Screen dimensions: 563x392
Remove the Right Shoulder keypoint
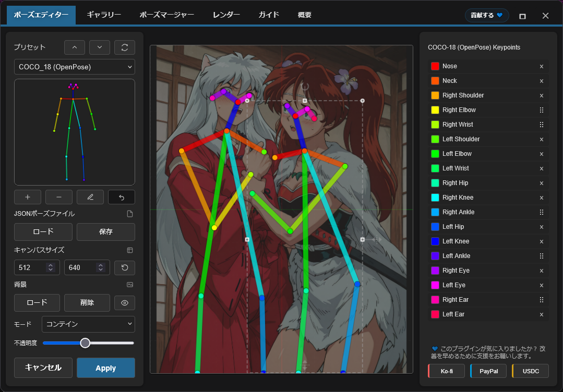point(542,95)
